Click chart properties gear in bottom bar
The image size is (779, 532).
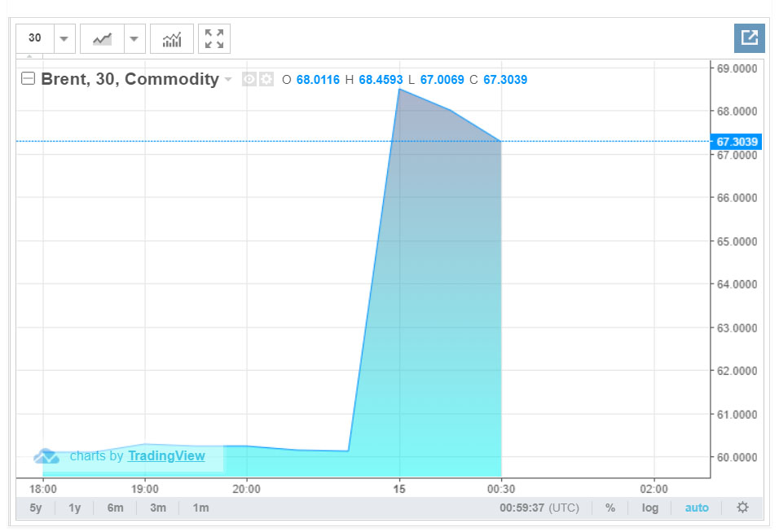tap(742, 508)
